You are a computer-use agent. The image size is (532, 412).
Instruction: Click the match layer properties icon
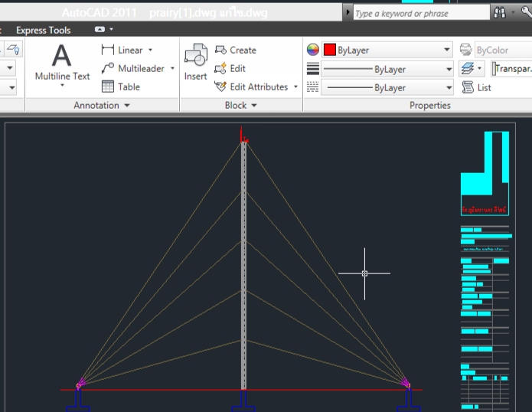[x=13, y=50]
